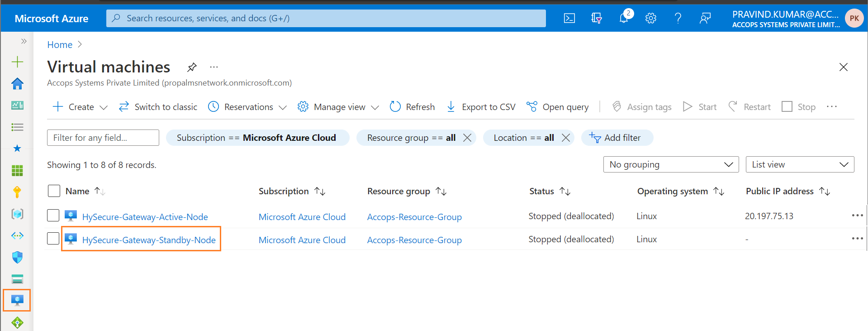Open the Manage view dropdown
Image resolution: width=868 pixels, height=331 pixels.
click(x=338, y=107)
